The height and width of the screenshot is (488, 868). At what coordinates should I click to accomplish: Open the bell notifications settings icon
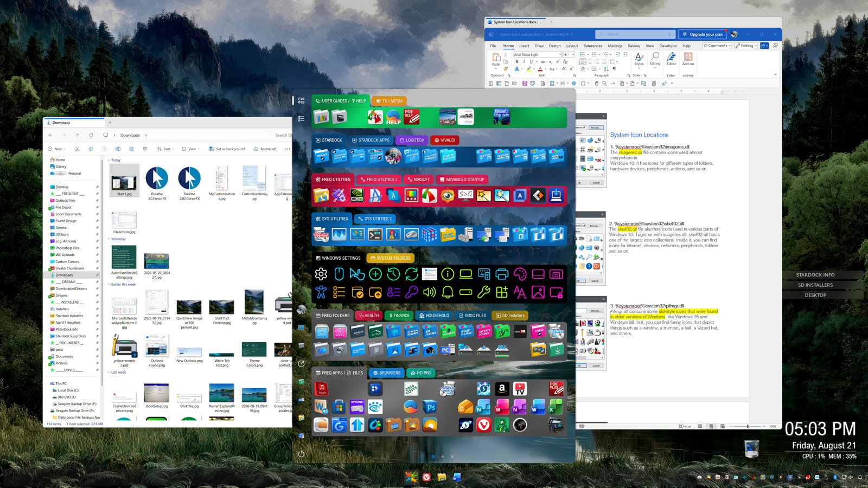[448, 293]
